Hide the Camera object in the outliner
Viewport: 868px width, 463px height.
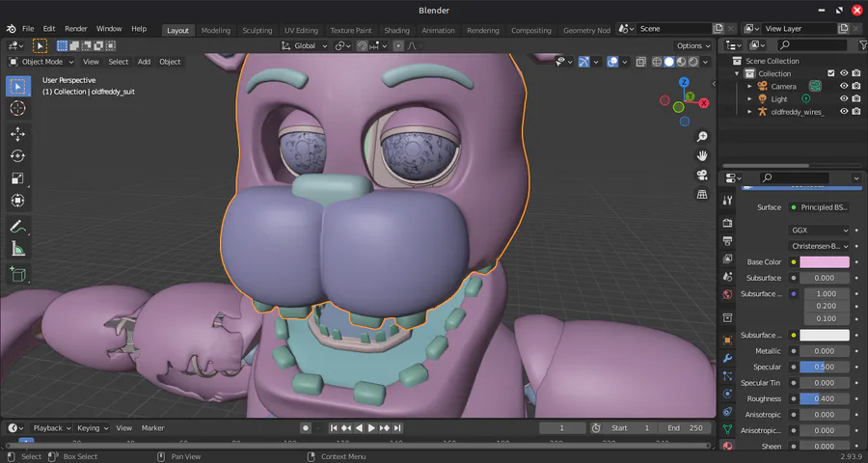click(x=844, y=87)
